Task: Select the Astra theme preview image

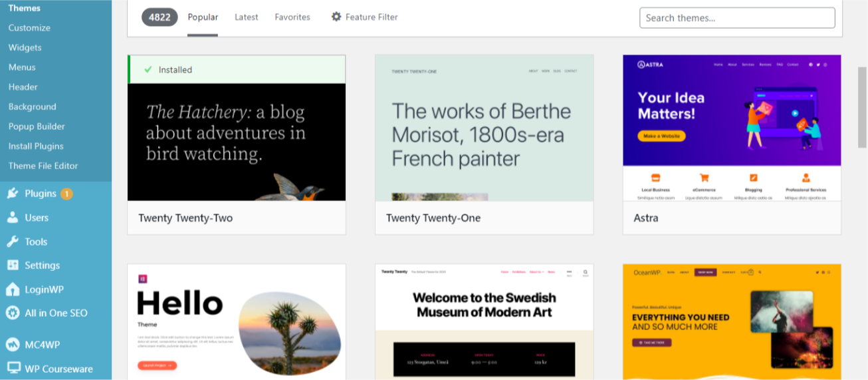Action: 732,128
